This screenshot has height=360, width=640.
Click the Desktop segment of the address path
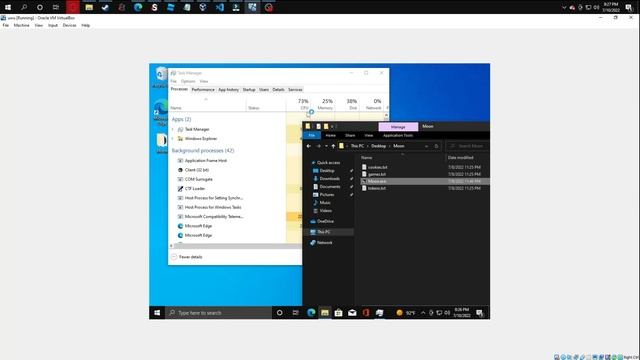(378, 146)
